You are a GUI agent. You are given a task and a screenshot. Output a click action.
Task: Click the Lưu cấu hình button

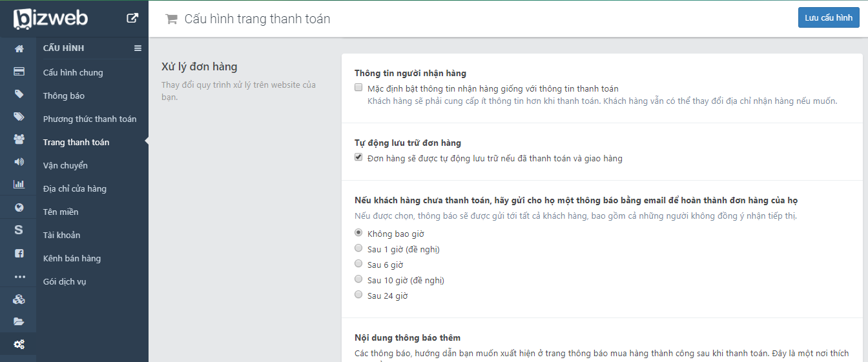pos(829,17)
